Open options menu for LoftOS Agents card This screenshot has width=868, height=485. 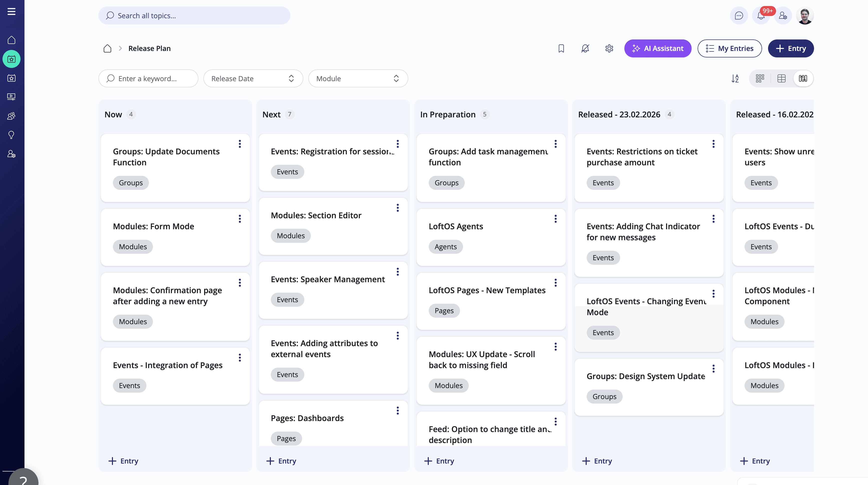click(555, 219)
